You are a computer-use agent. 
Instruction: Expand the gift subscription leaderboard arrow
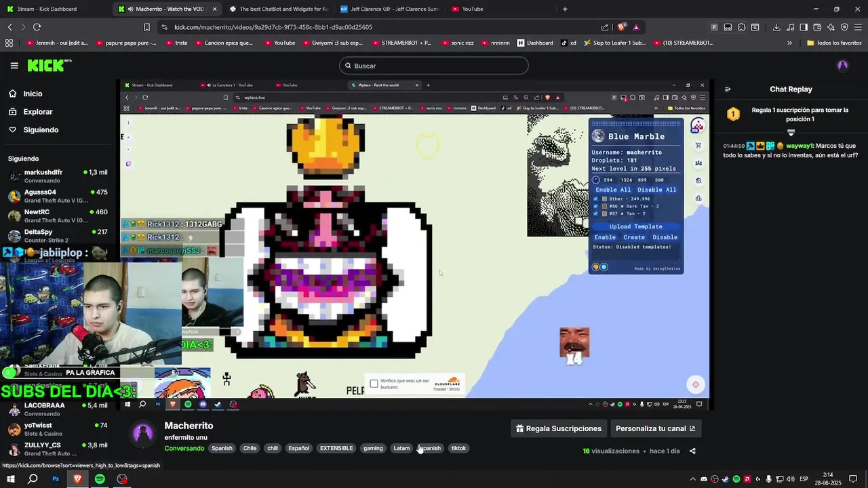(x=791, y=132)
